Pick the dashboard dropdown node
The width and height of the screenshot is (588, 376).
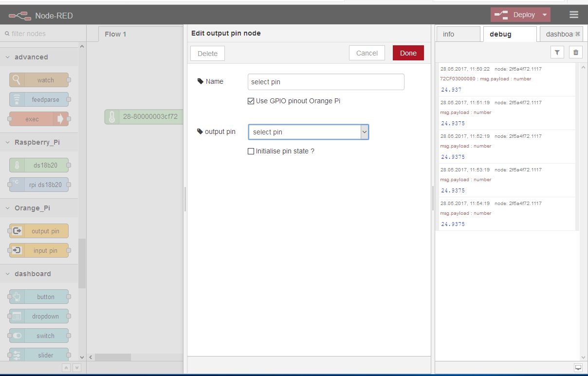point(39,316)
